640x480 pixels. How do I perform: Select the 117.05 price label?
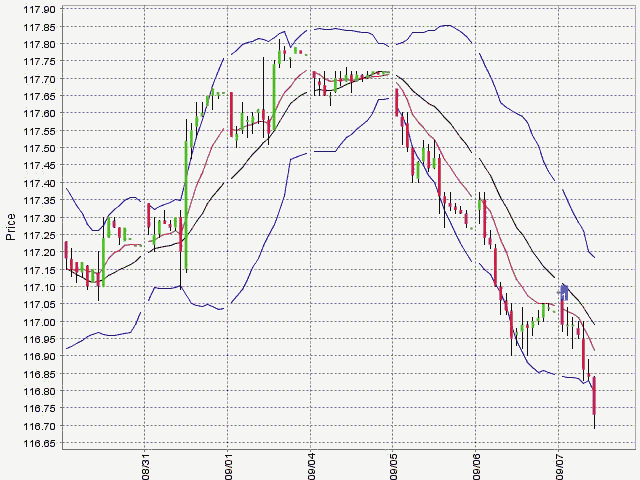point(40,304)
